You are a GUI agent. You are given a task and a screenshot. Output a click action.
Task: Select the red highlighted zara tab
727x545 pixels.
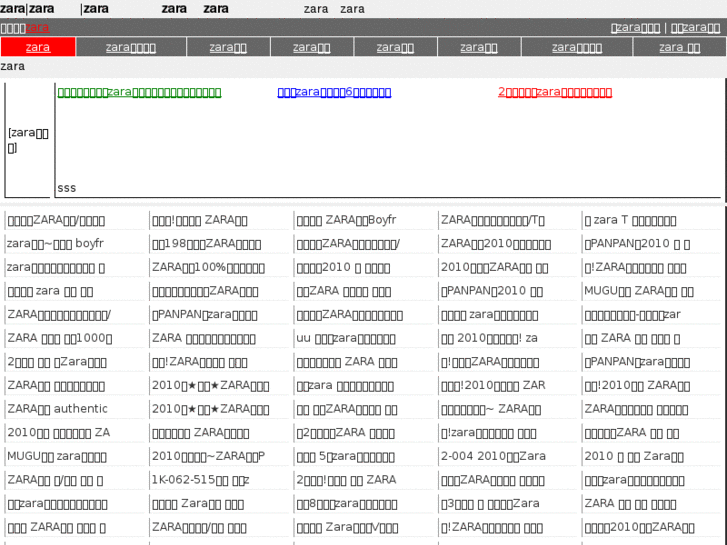click(38, 47)
